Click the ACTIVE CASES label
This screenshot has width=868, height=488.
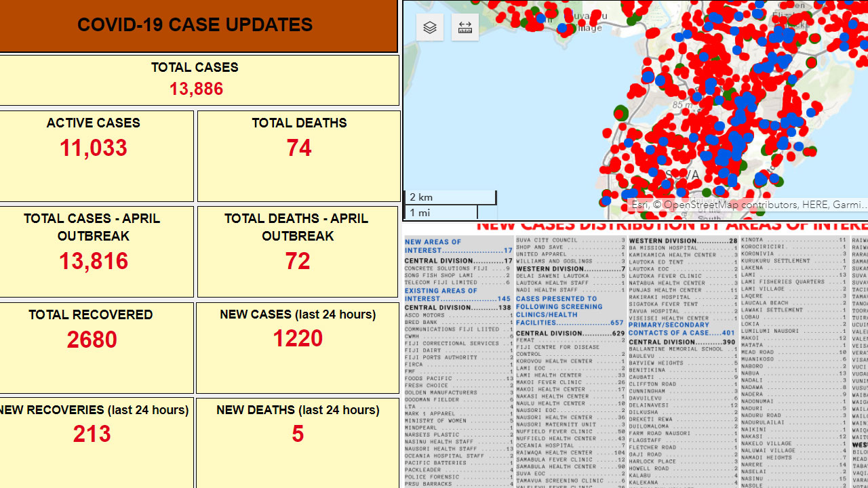tap(94, 123)
